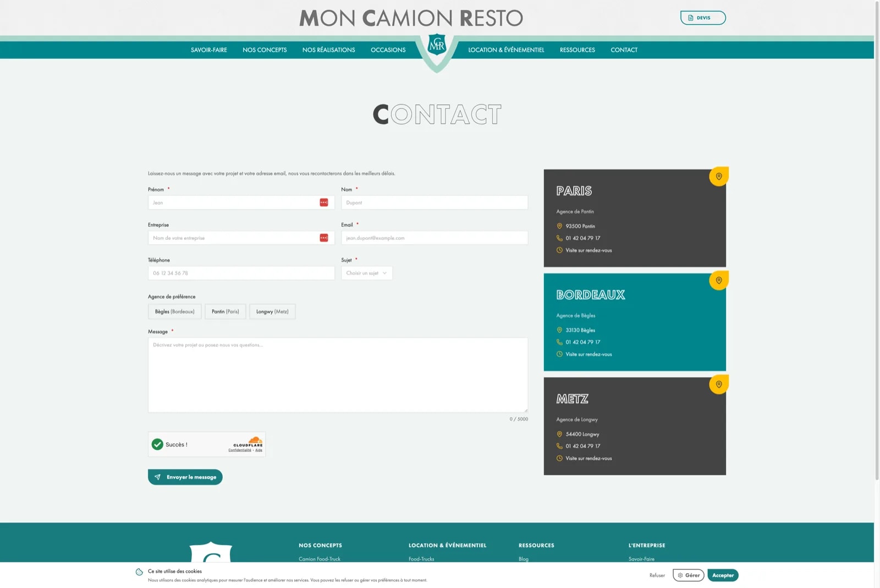
Task: Accept cookies with the Accepter button
Action: pos(723,575)
